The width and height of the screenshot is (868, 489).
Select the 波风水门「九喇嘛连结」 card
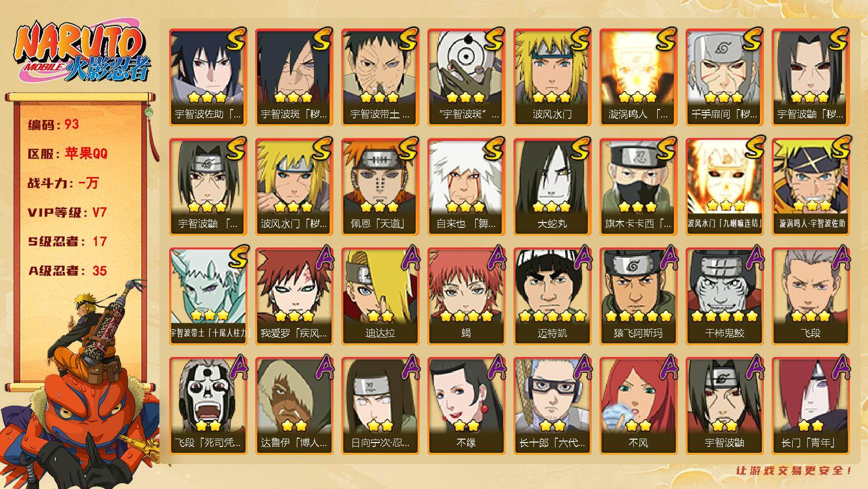tap(724, 187)
